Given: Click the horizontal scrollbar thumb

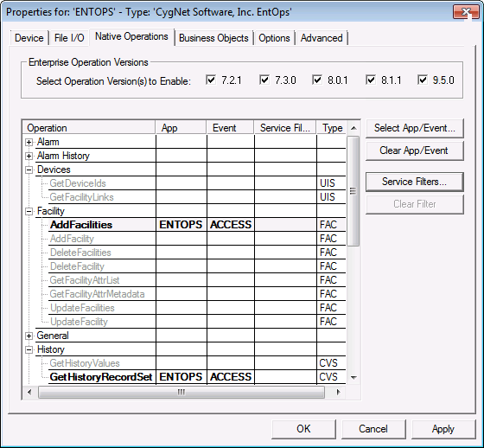Looking at the screenshot, I should pyautogui.click(x=181, y=393).
